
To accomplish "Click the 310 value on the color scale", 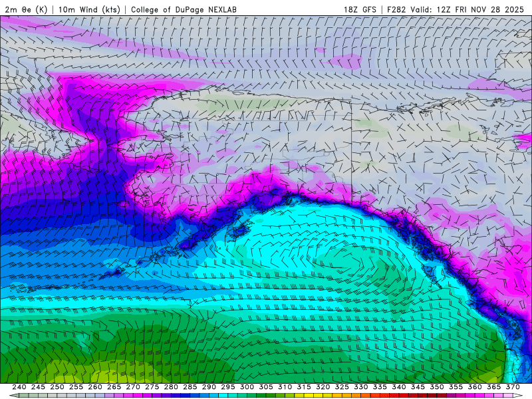I will (285, 387).
